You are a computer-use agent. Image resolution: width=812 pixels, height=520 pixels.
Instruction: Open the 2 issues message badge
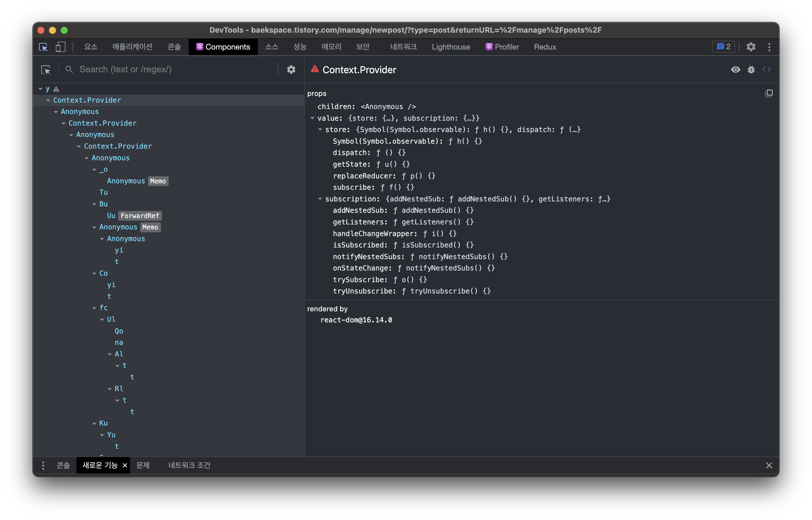[x=723, y=47]
